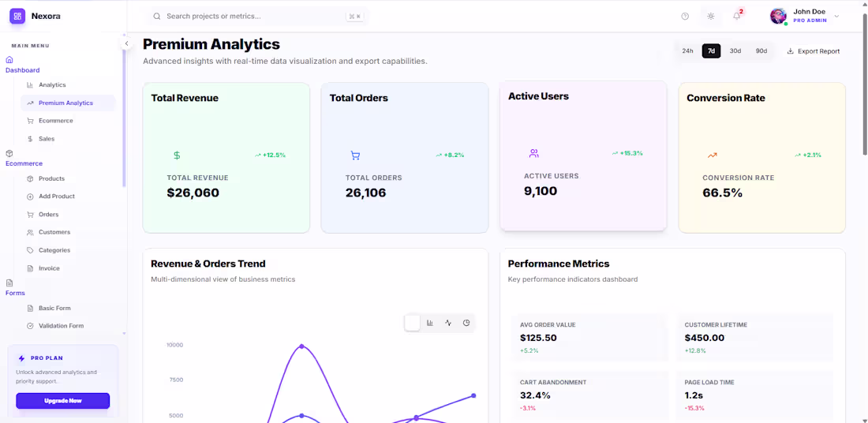This screenshot has height=423, width=868.
Task: Click the green dollar icon in Total Revenue card
Action: coord(177,155)
